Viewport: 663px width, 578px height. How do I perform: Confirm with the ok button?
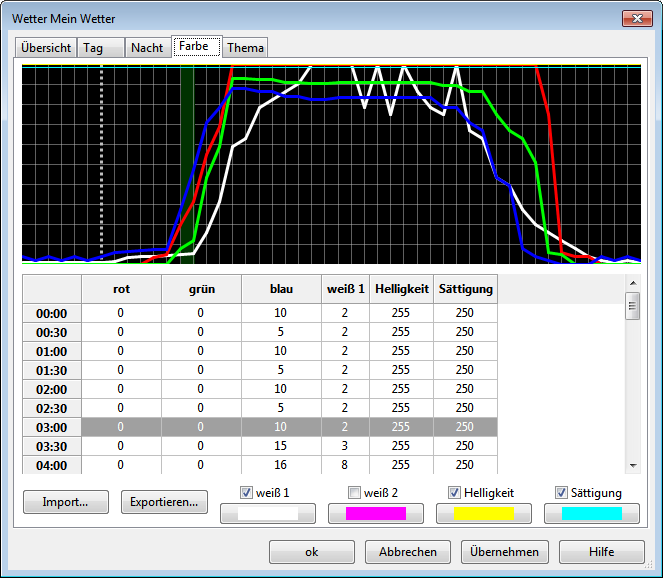(312, 552)
